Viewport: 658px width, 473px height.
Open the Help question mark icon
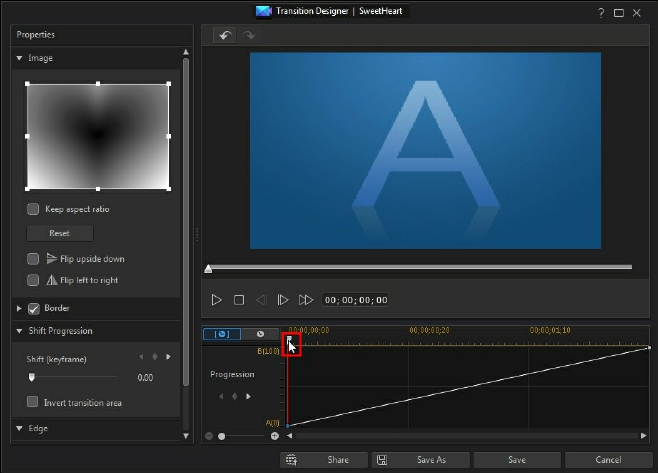pos(600,11)
